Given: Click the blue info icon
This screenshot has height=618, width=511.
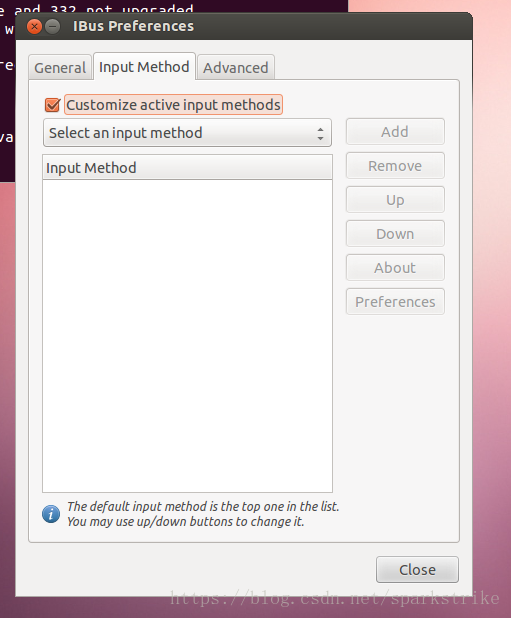Looking at the screenshot, I should pos(51,514).
